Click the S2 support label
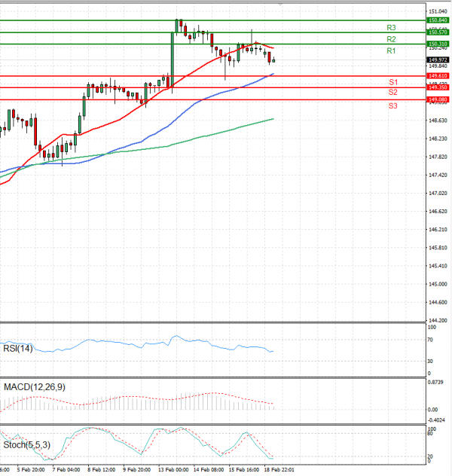 pos(392,92)
